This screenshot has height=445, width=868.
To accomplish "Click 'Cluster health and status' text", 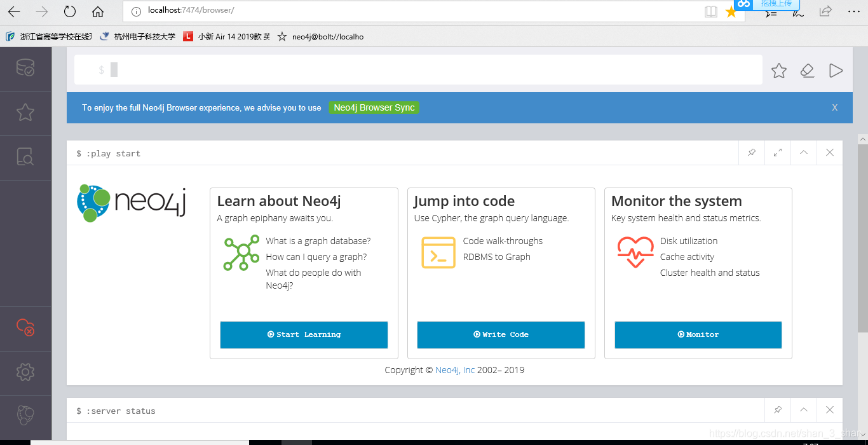I will [x=710, y=273].
